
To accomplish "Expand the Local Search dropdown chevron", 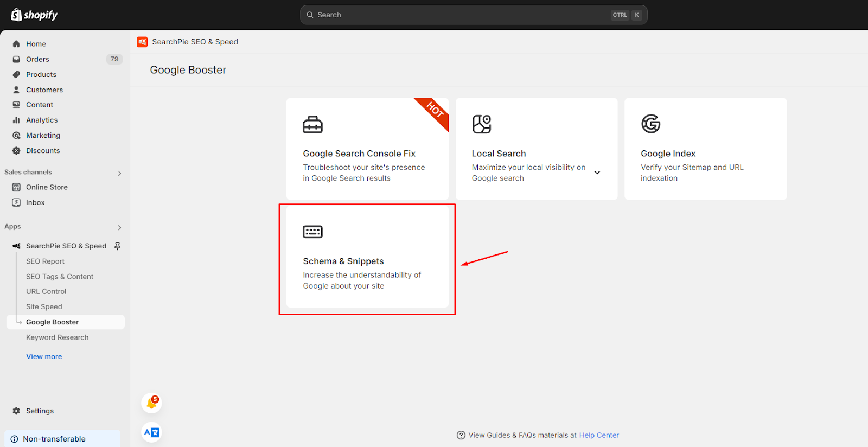I will [597, 173].
